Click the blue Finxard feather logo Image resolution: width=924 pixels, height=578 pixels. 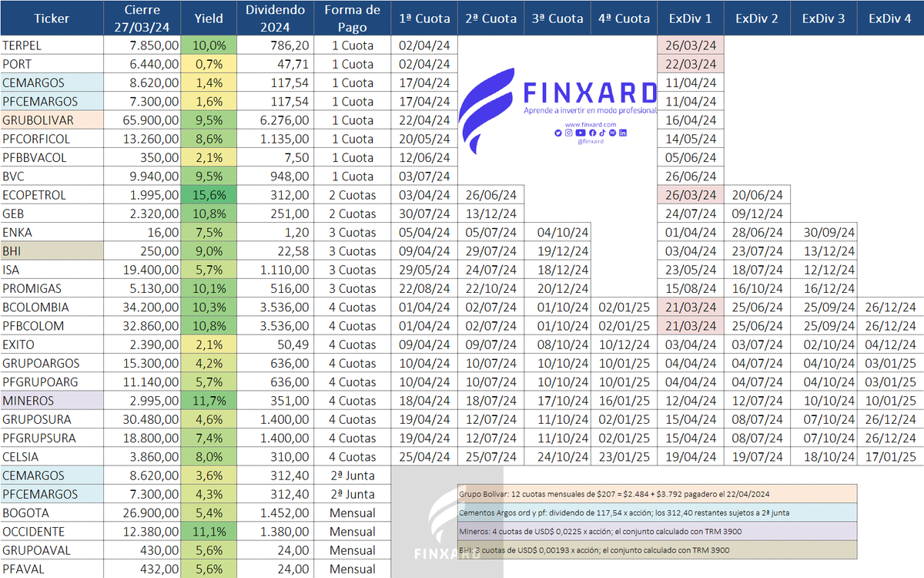click(487, 110)
